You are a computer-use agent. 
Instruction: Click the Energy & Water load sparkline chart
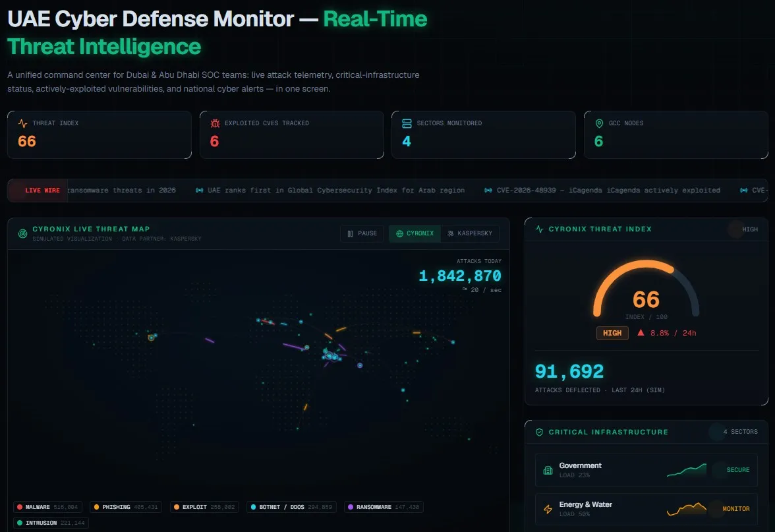click(x=687, y=509)
